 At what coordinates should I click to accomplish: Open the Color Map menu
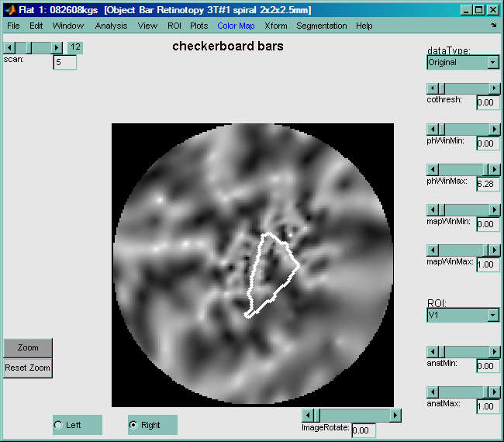tap(236, 26)
